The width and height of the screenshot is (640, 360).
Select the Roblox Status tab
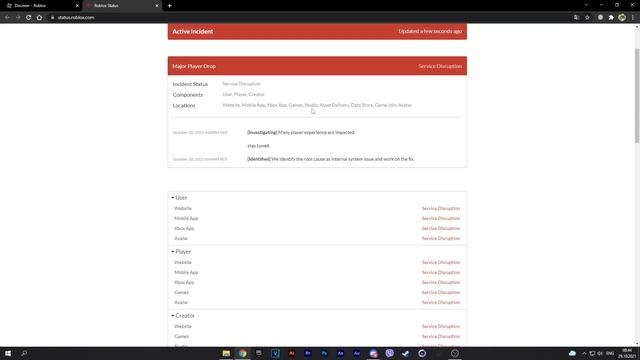pos(122,6)
